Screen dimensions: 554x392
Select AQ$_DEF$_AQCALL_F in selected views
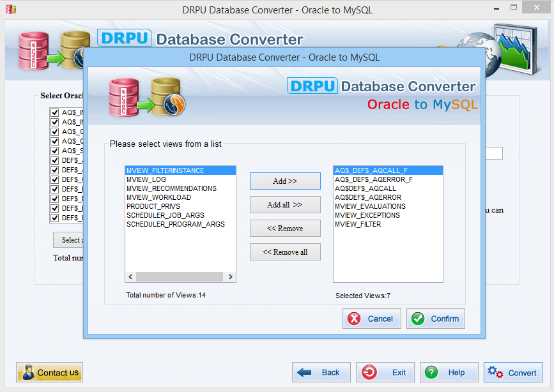388,170
